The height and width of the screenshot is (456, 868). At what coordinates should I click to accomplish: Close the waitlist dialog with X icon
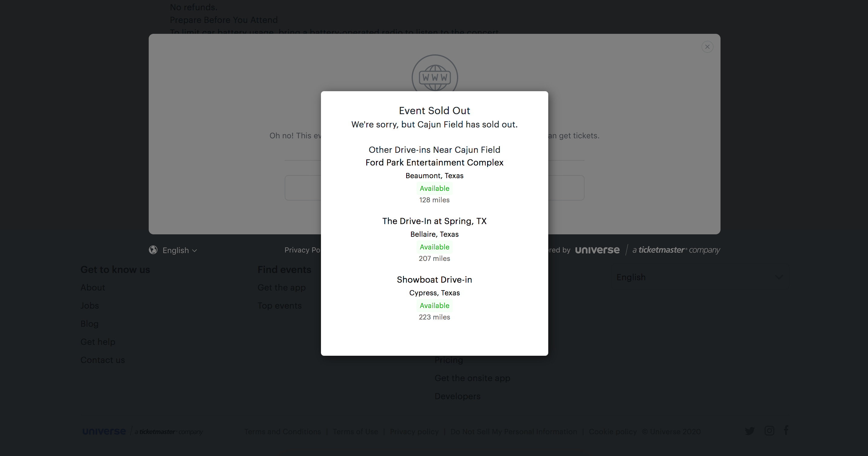coord(707,47)
